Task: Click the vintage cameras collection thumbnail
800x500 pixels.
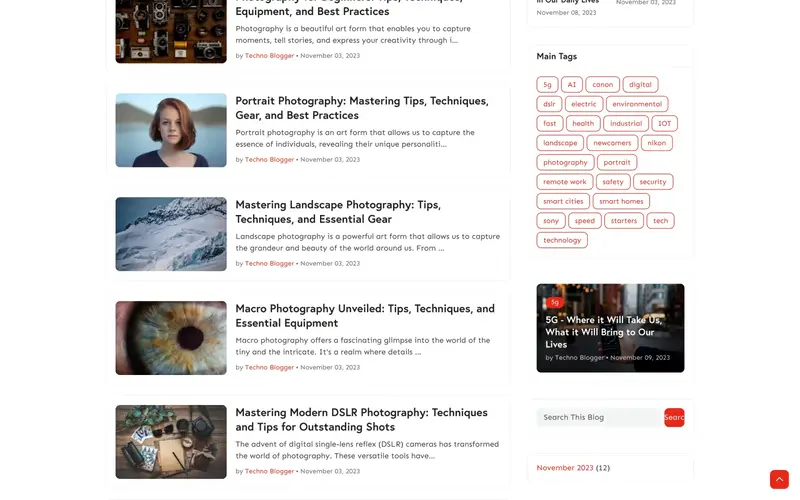Action: click(171, 31)
